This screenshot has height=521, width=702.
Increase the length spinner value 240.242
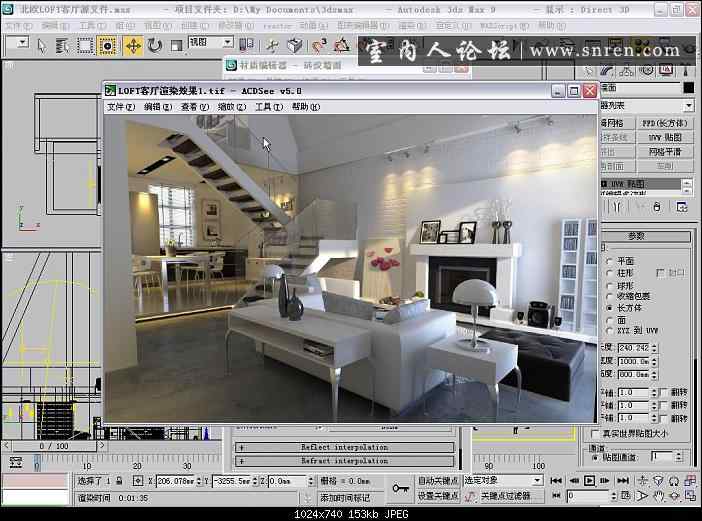[654, 346]
